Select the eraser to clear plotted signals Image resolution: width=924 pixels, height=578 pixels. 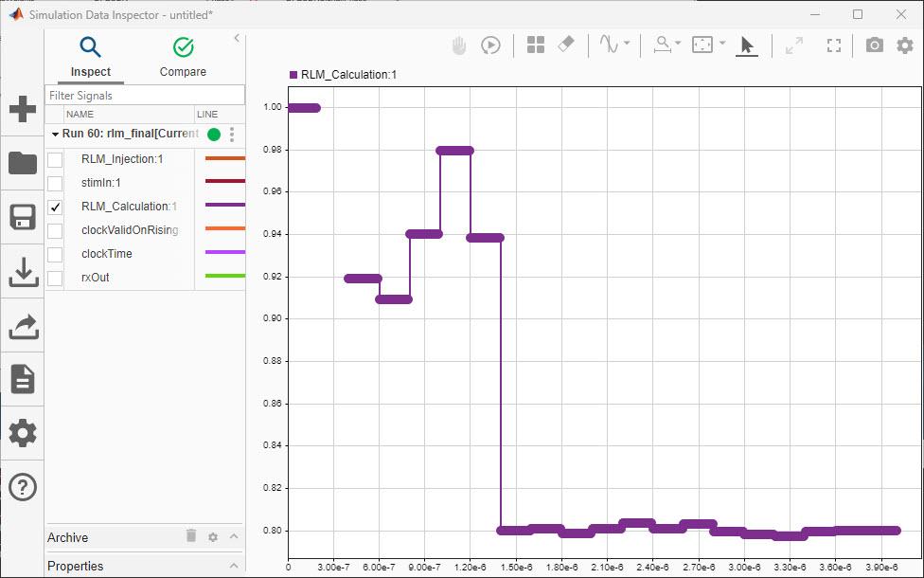click(565, 45)
